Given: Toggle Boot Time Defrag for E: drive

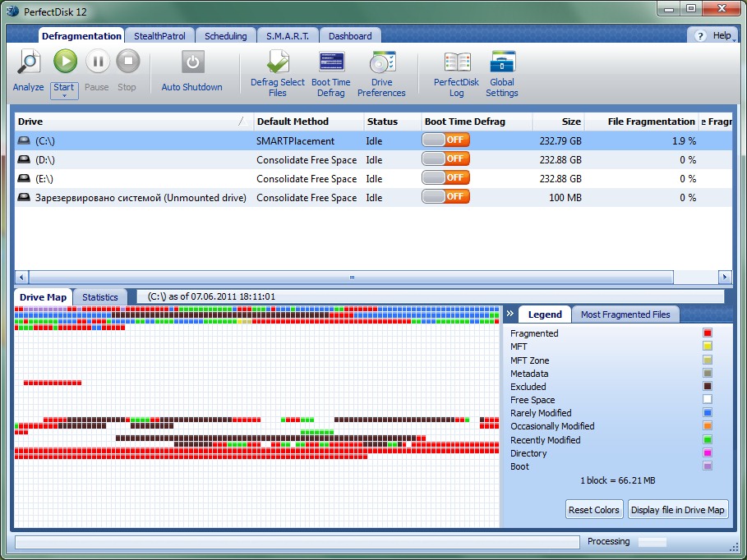Looking at the screenshot, I should [446, 178].
